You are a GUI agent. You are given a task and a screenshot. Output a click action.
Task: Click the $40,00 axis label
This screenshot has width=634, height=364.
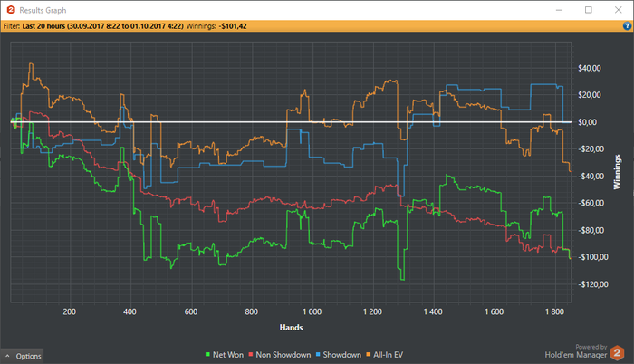[589, 68]
